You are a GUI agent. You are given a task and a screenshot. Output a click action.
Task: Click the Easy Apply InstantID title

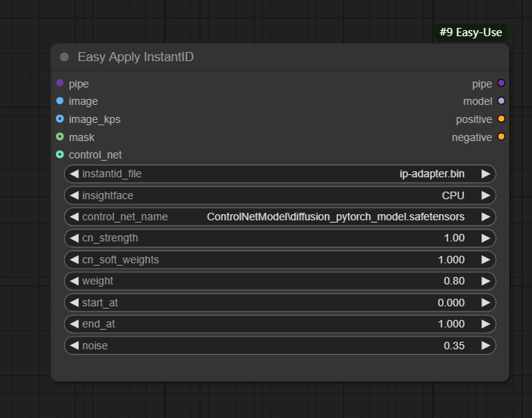pyautogui.click(x=136, y=57)
